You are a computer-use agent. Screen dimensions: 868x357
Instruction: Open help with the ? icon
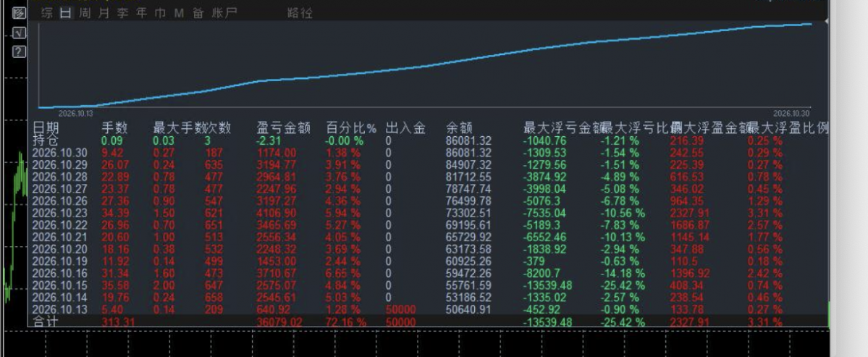tap(20, 52)
